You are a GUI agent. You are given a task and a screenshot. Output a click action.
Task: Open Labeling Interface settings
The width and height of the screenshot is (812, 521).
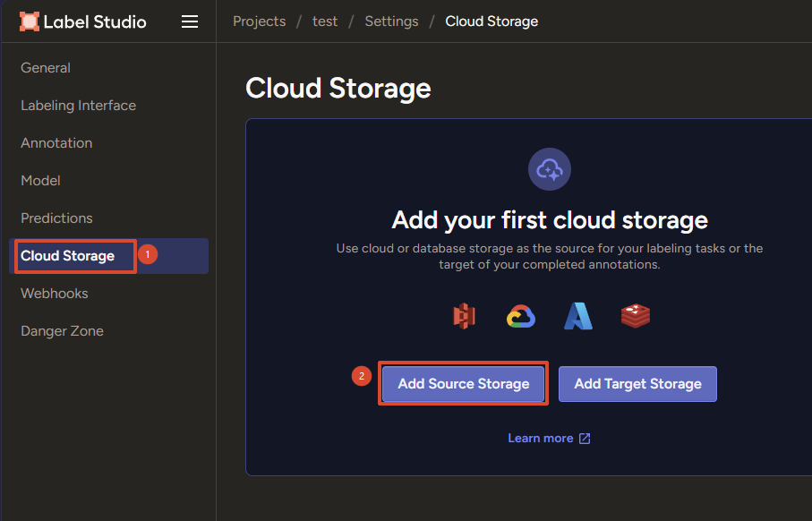(x=78, y=106)
